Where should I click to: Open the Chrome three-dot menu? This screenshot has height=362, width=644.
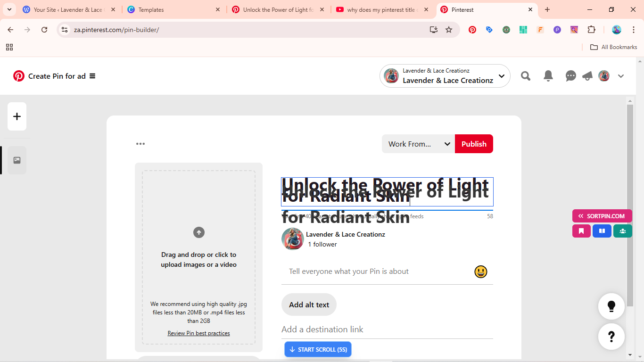pyautogui.click(x=634, y=30)
